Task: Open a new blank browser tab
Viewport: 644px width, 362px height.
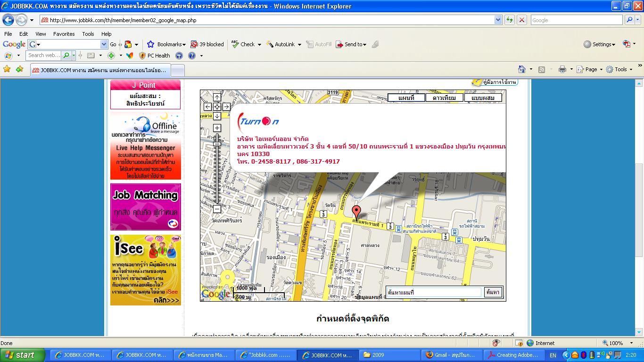Action: click(x=177, y=71)
